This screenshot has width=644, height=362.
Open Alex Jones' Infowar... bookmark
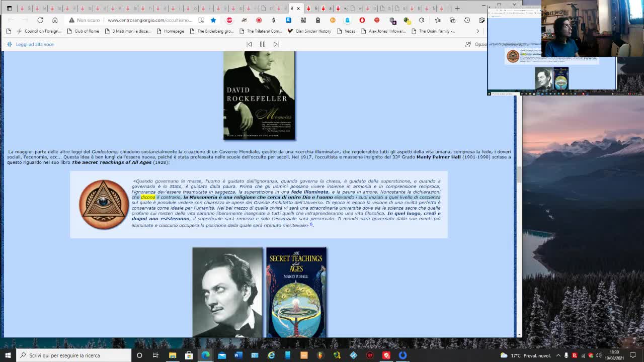pos(383,31)
